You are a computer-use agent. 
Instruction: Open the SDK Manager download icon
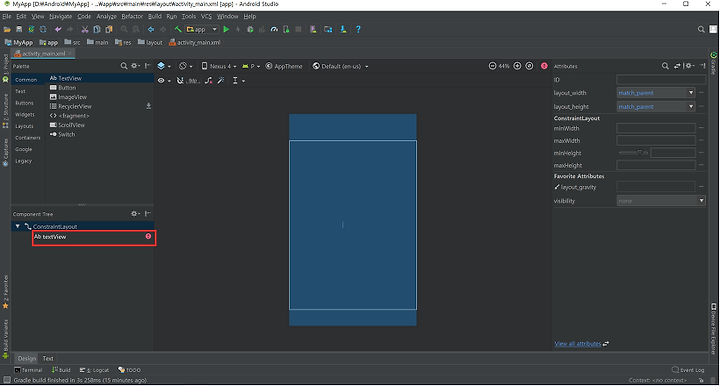point(343,29)
